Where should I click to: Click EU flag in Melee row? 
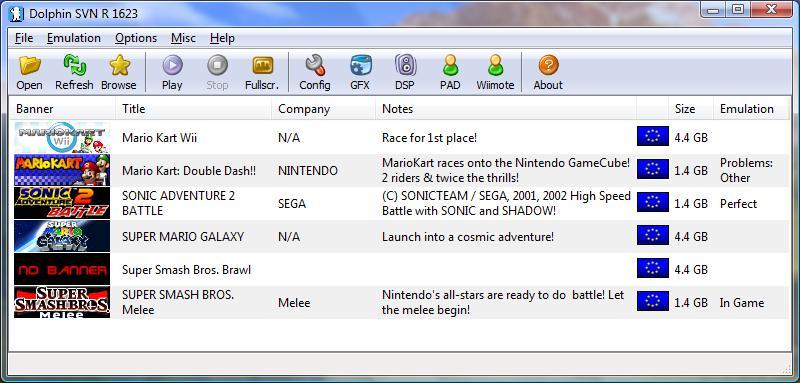point(653,301)
